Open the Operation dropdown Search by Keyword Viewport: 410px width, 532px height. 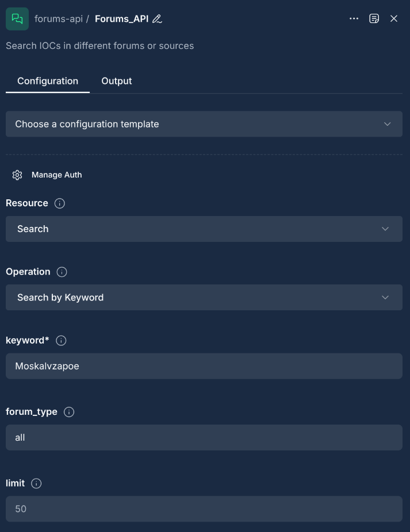pos(204,298)
